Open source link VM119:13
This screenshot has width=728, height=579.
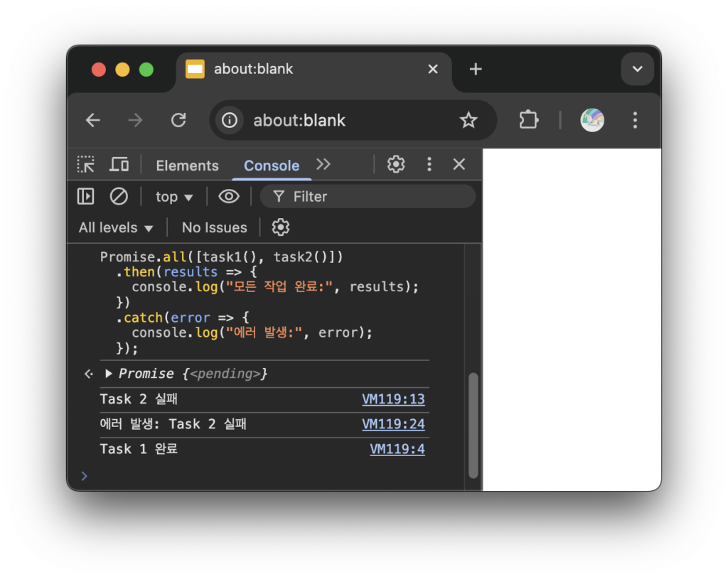pyautogui.click(x=393, y=399)
